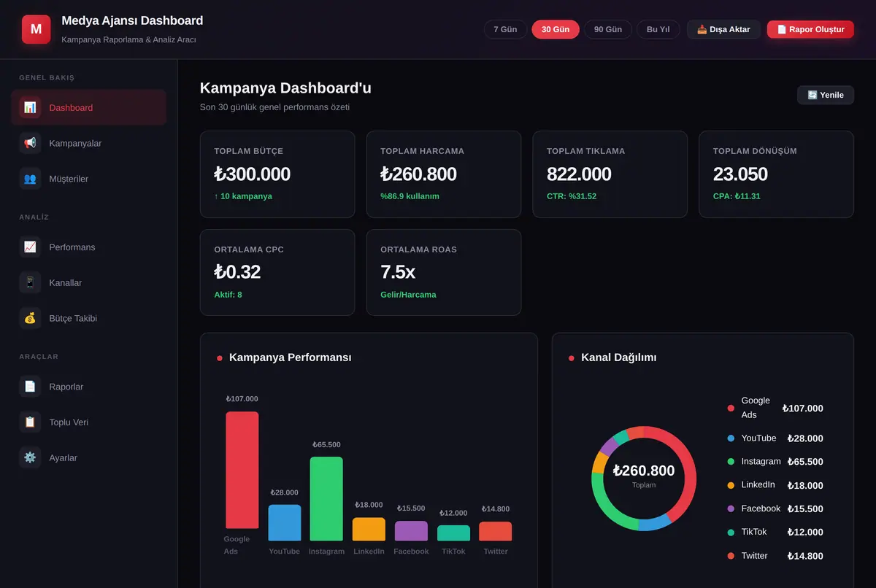Open Toplu Veri tool

[88, 422]
